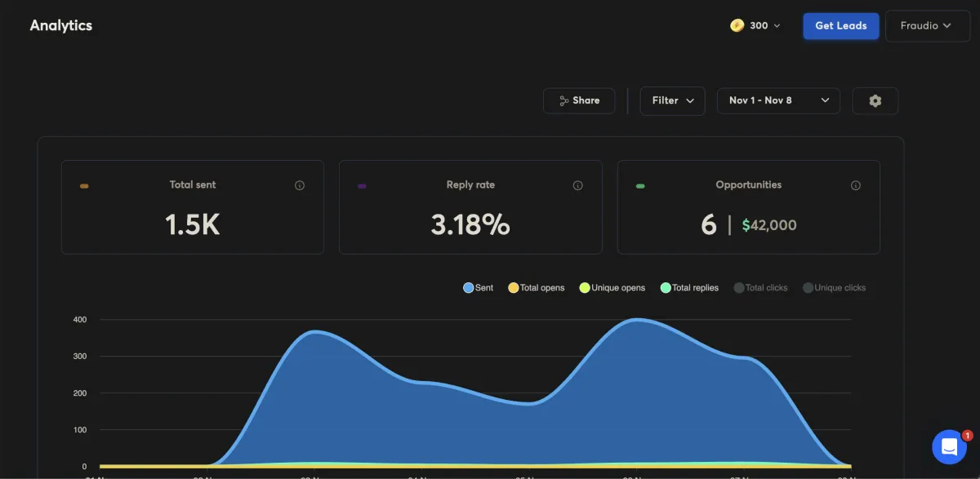This screenshot has width=980, height=479.
Task: Select the Total sent stat card
Action: click(193, 207)
